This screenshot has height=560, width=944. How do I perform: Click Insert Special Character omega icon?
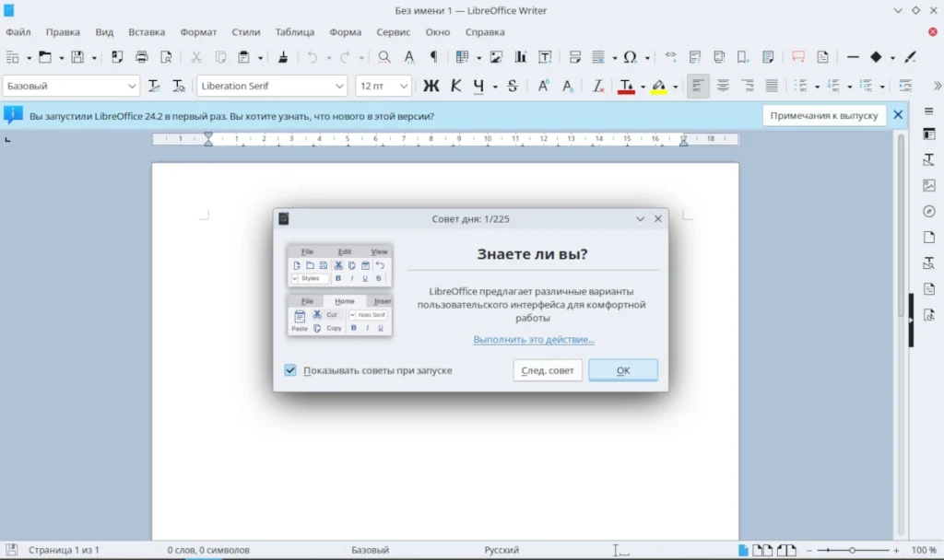click(630, 57)
